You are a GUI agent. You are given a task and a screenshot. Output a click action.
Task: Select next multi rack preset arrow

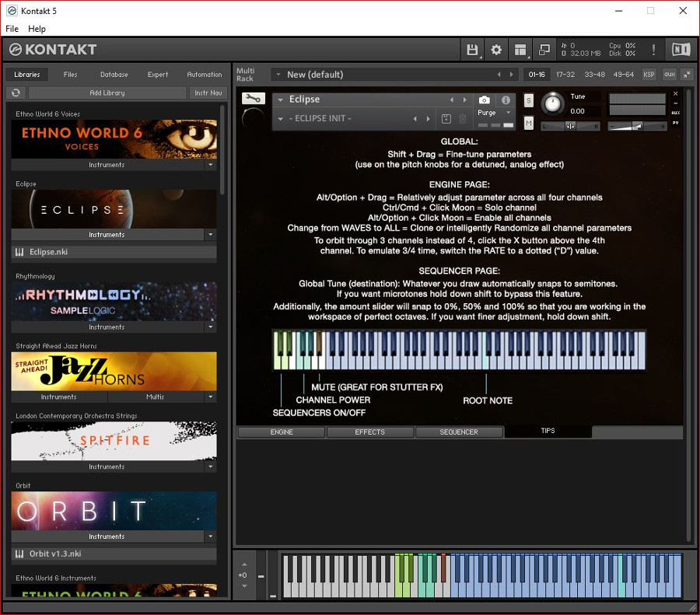pos(512,75)
